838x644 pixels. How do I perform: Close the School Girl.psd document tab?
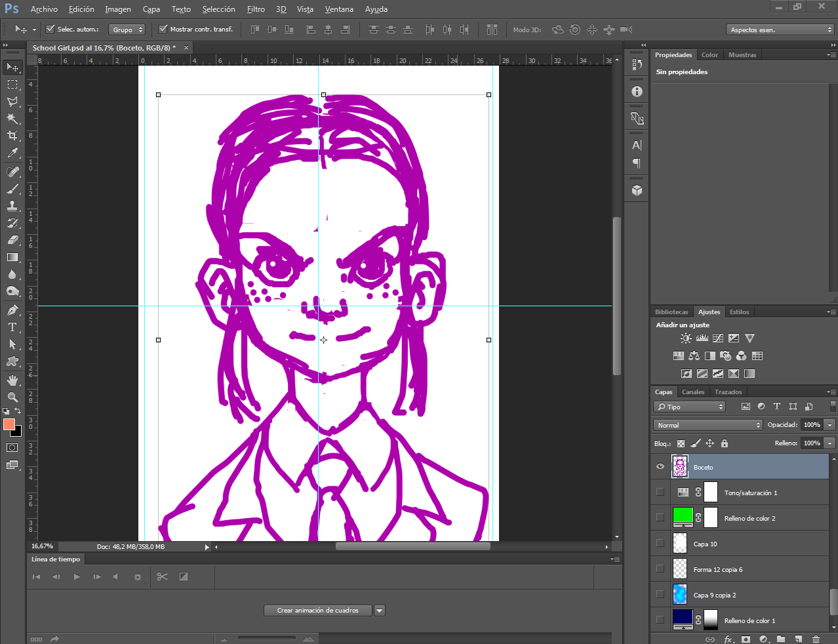point(186,48)
